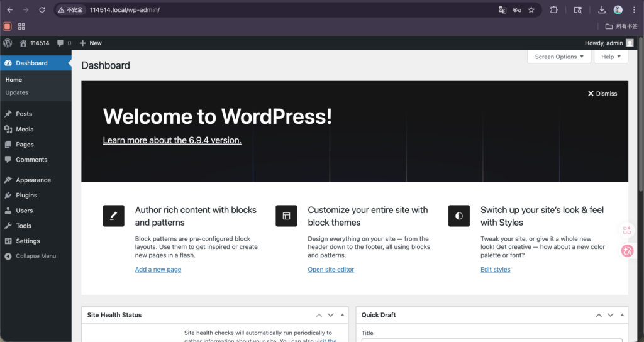Click the red square bookmark bar icon
Viewport: 644px width, 342px height.
pyautogui.click(x=7, y=26)
